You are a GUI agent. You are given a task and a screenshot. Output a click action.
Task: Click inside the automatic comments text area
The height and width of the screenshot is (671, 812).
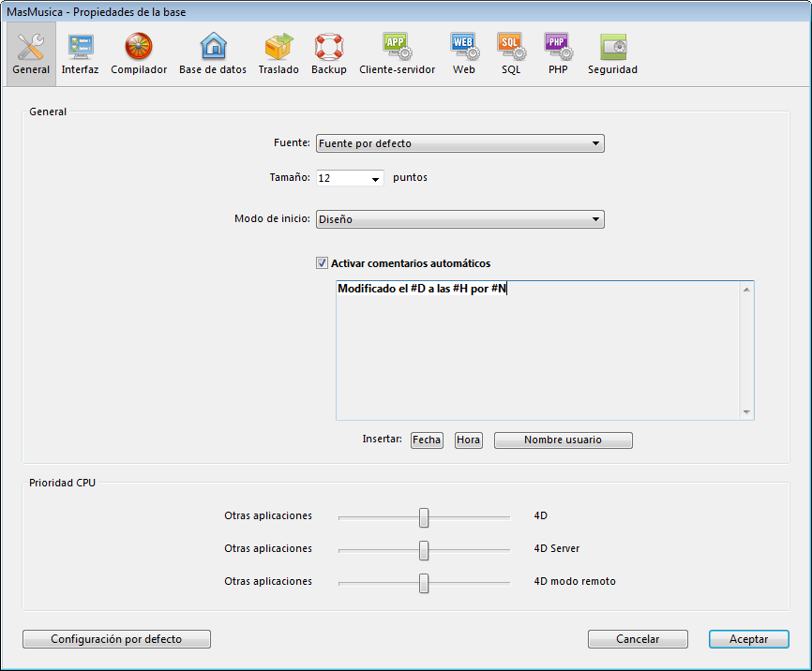coord(539,356)
